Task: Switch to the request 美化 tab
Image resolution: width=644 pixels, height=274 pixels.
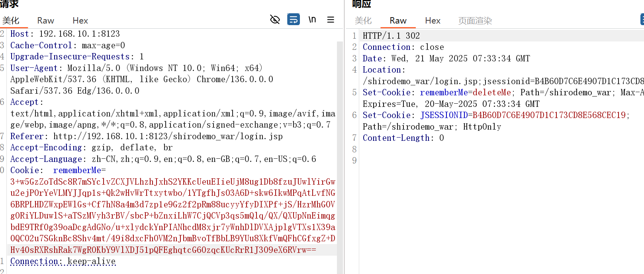Action: (x=11, y=21)
